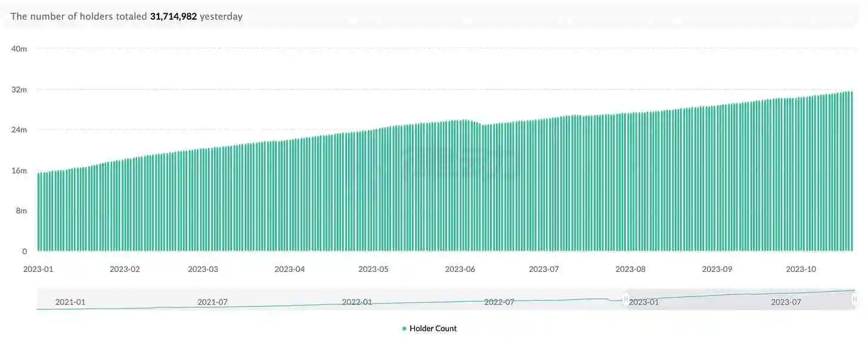Click the bar dip just after 2023-06
This screenshot has height=340, width=868.
pos(483,191)
